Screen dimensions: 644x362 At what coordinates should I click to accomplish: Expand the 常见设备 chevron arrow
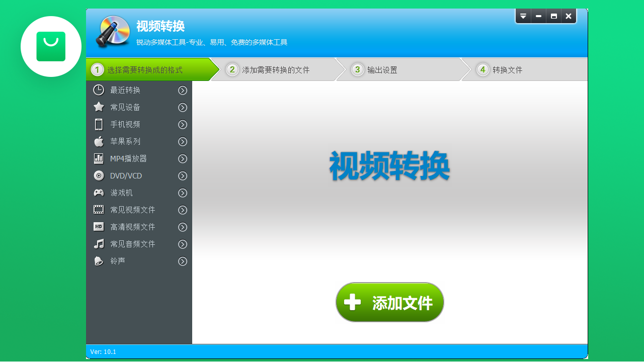pos(183,107)
